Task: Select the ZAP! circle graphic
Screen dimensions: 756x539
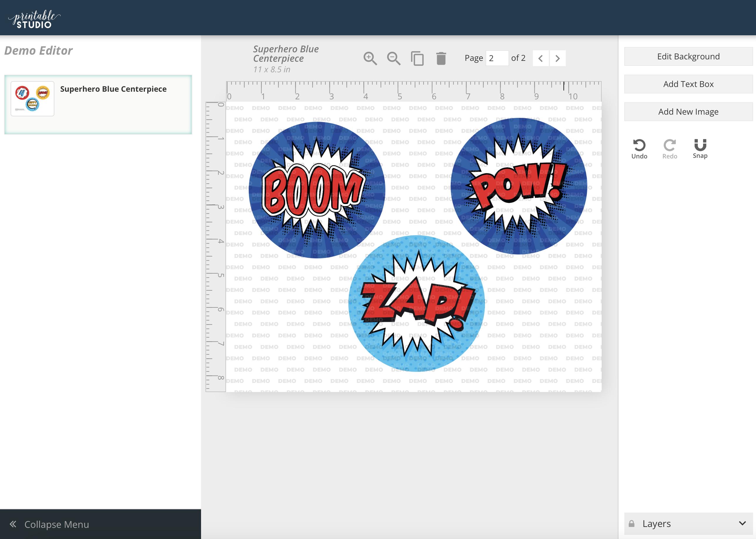Action: pos(417,303)
